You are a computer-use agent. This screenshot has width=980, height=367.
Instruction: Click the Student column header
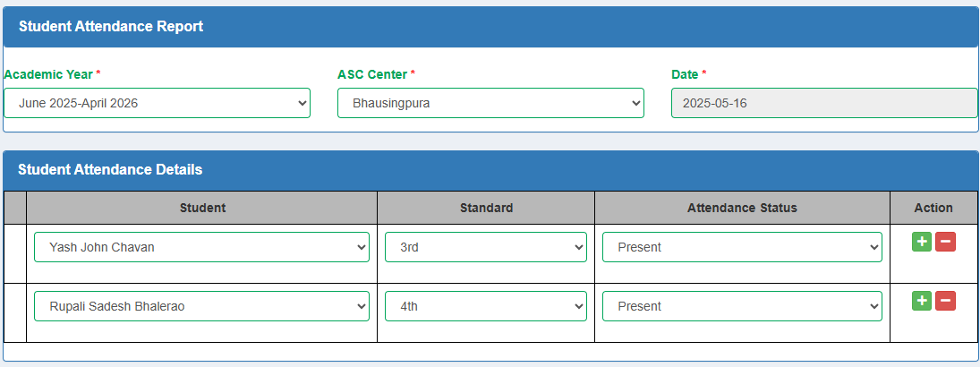click(x=202, y=208)
